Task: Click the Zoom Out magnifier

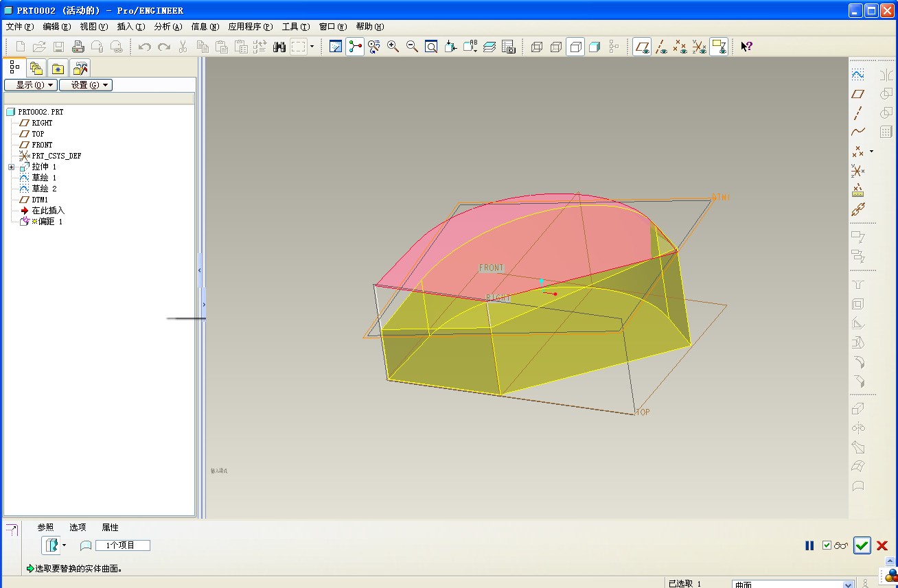Action: 412,47
